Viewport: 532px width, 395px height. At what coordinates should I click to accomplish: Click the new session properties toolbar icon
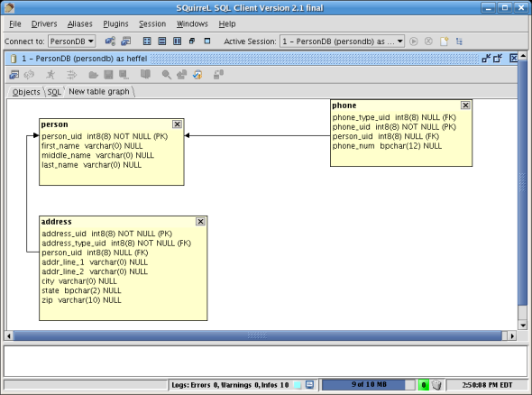point(126,41)
